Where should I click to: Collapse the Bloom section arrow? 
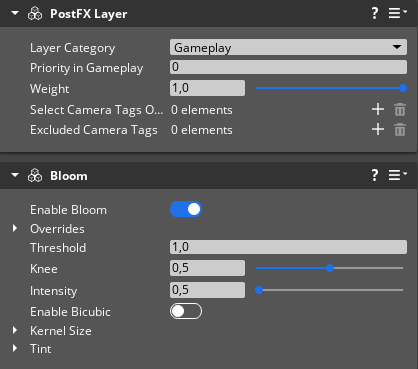click(15, 175)
